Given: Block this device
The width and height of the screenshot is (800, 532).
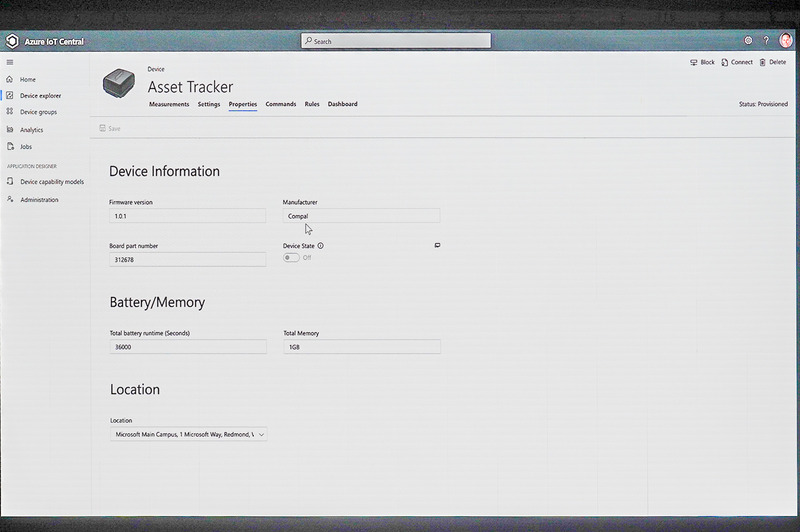Looking at the screenshot, I should pos(702,62).
